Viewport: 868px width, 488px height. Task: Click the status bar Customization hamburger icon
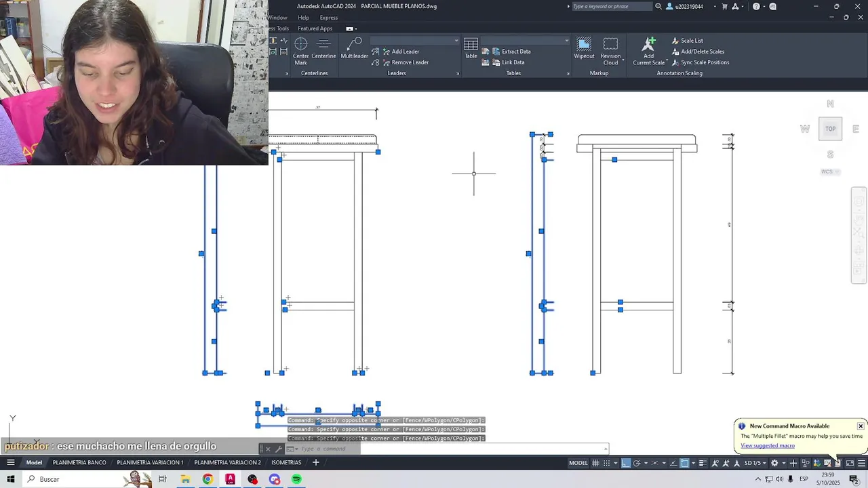pos(861,463)
